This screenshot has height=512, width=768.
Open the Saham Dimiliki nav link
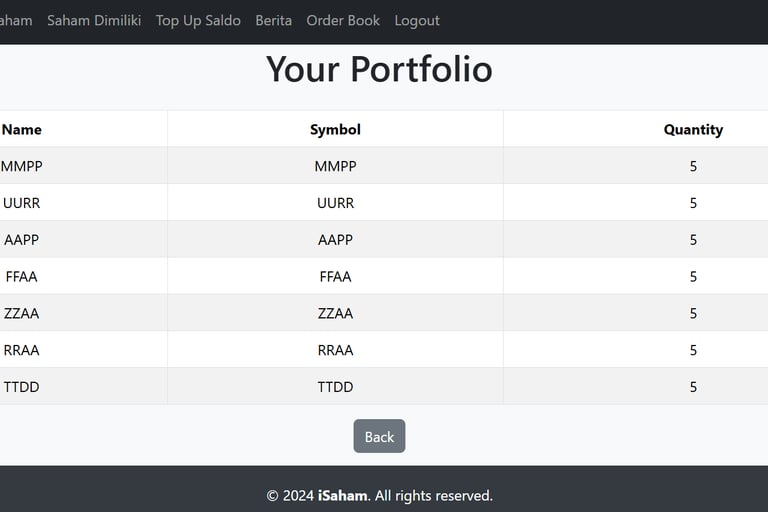(94, 20)
